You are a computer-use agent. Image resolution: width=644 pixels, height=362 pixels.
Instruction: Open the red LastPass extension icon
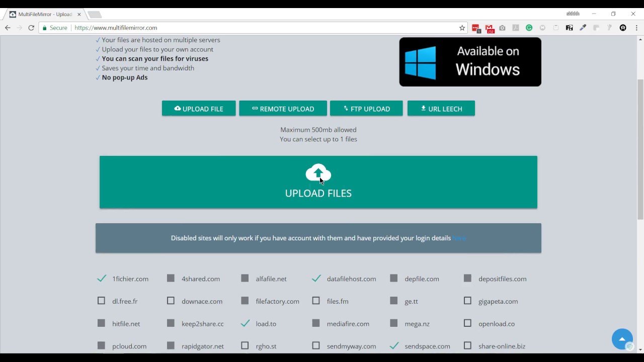pos(476,28)
